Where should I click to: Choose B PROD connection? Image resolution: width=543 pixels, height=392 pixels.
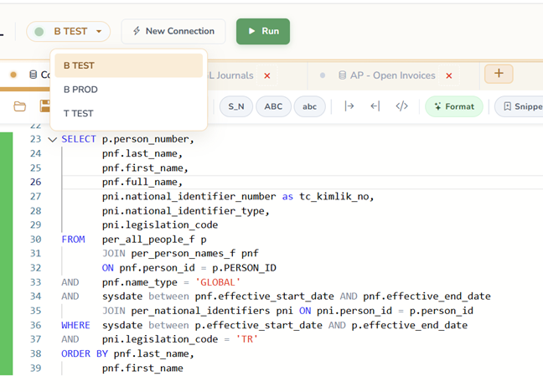(x=128, y=90)
